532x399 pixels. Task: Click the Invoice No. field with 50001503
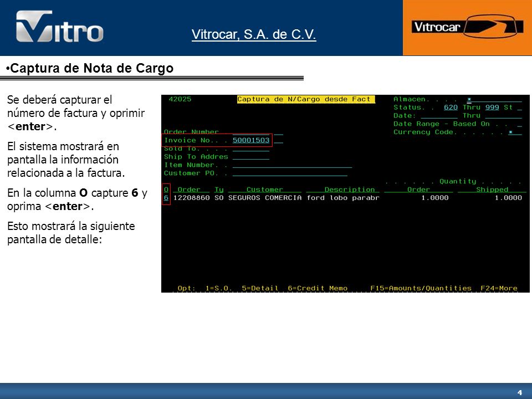[251, 140]
